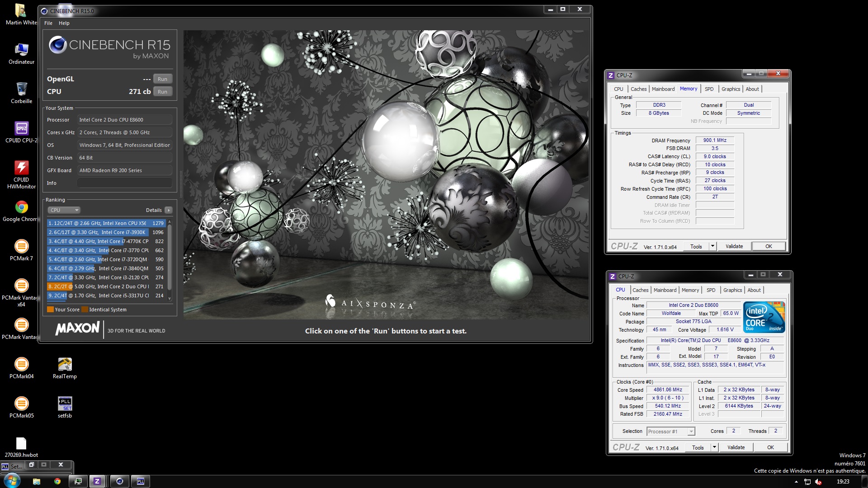868x488 pixels.
Task: Click Validate in upper CPU-Z window
Action: (x=734, y=246)
